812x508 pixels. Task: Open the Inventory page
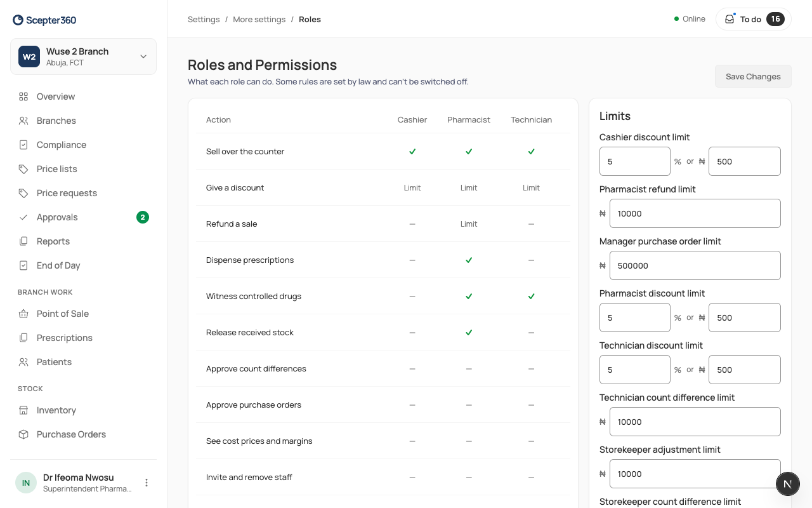[x=83, y=410]
